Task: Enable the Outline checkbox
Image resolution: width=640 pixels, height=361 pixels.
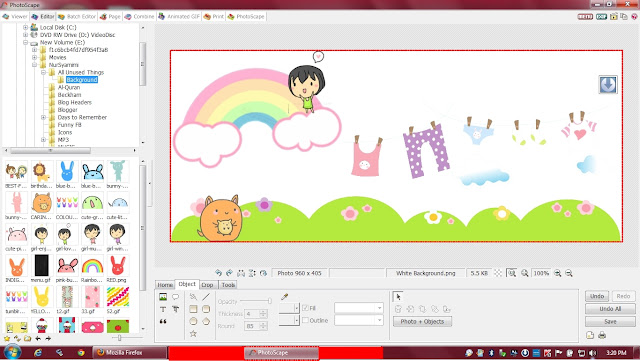Action: [x=305, y=321]
